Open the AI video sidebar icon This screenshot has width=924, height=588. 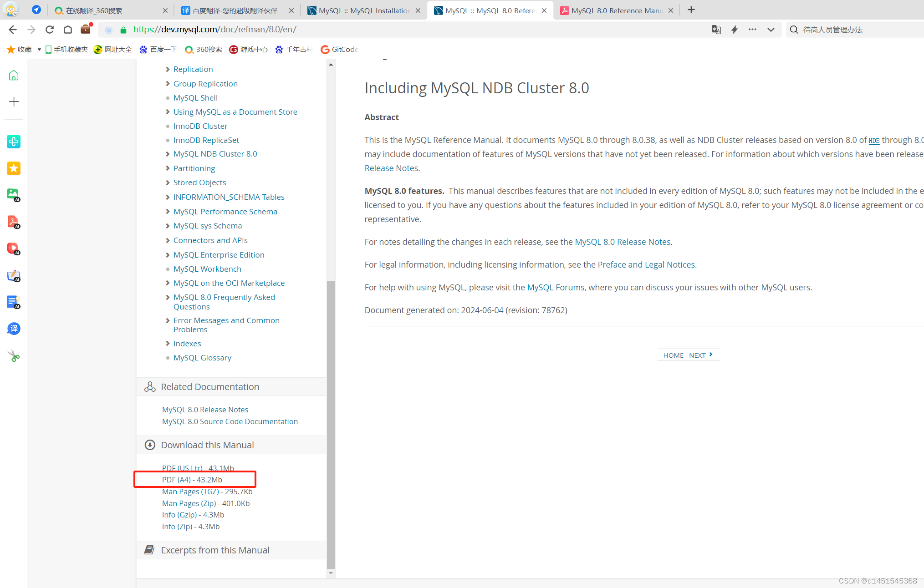tap(14, 248)
